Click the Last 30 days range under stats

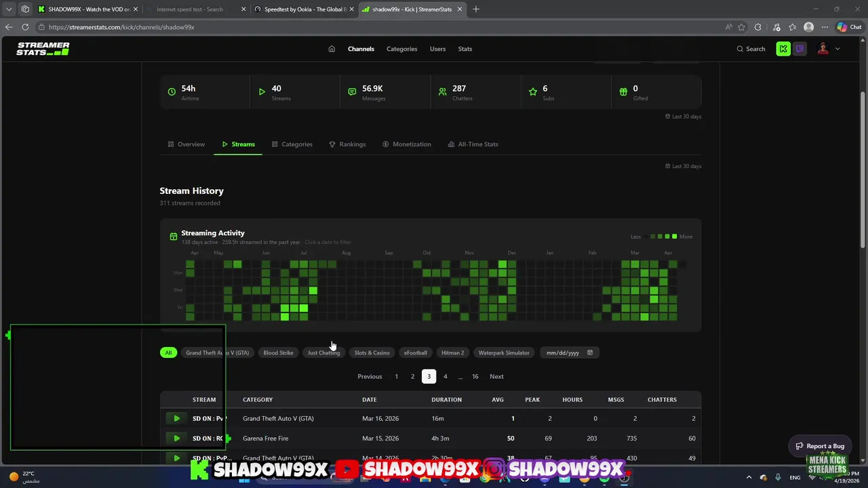684,117
